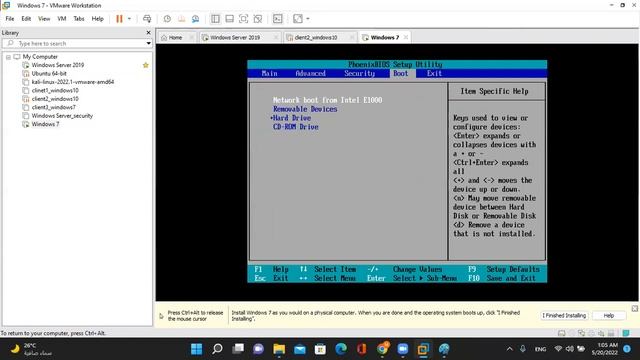
Task: Click the I Finished Installing button
Action: pos(564,316)
